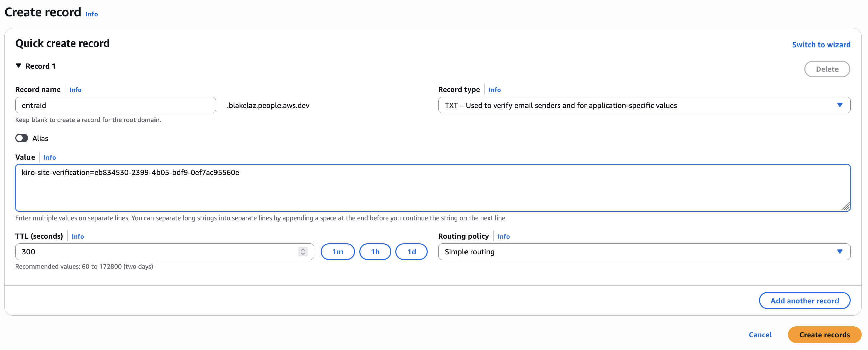Click the TTL seconds input field
The width and height of the screenshot is (868, 350).
click(x=157, y=252)
